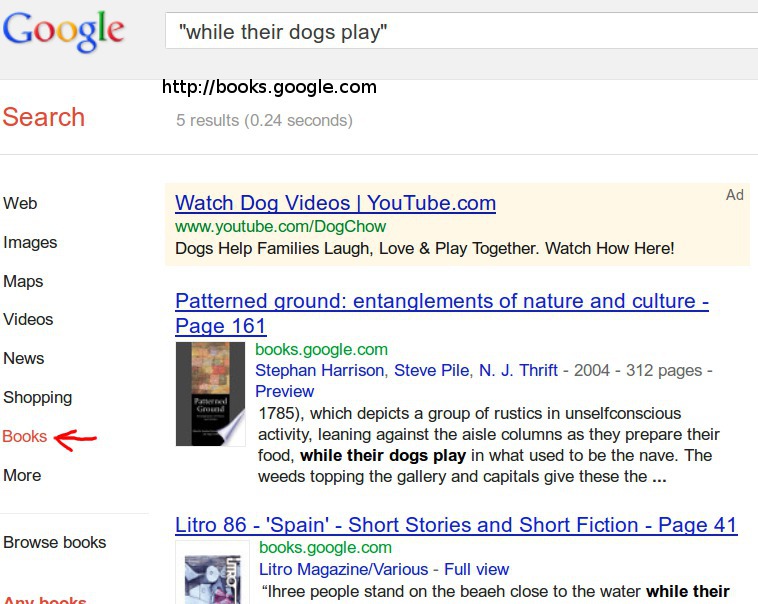Expand the More search categories
758x604 pixels.
22,475
